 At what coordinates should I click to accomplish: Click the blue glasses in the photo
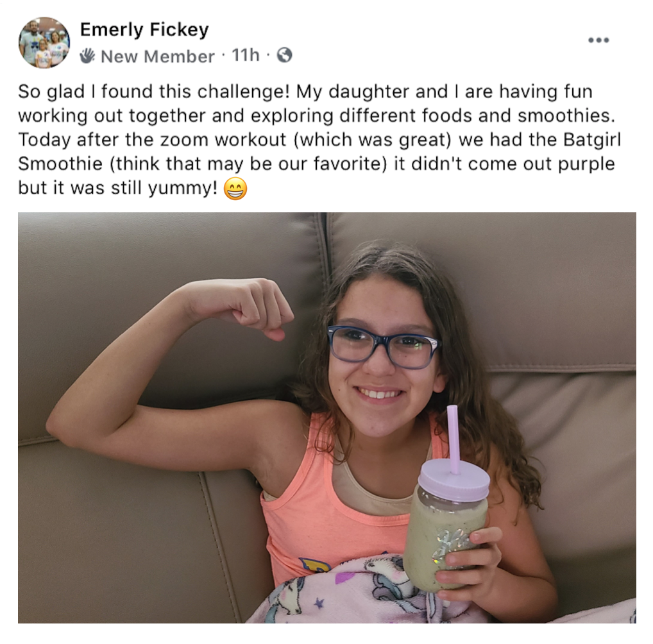click(x=383, y=347)
